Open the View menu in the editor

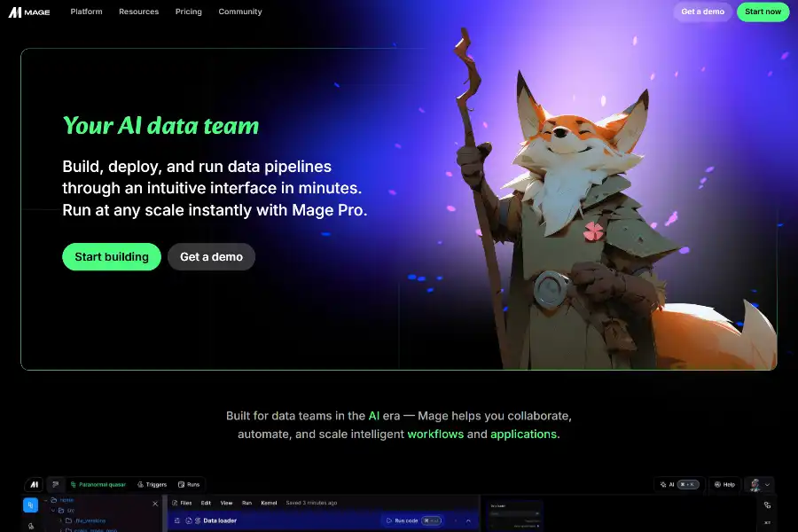pos(226,503)
